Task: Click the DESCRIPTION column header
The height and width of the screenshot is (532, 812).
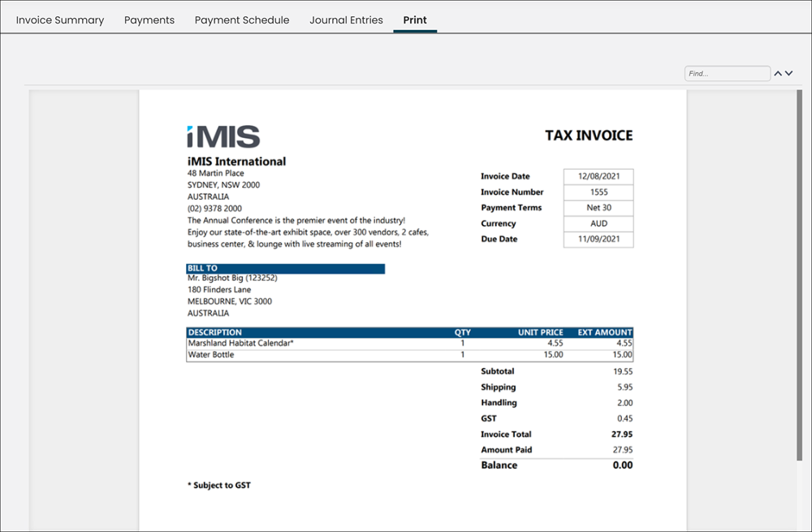Action: (215, 332)
